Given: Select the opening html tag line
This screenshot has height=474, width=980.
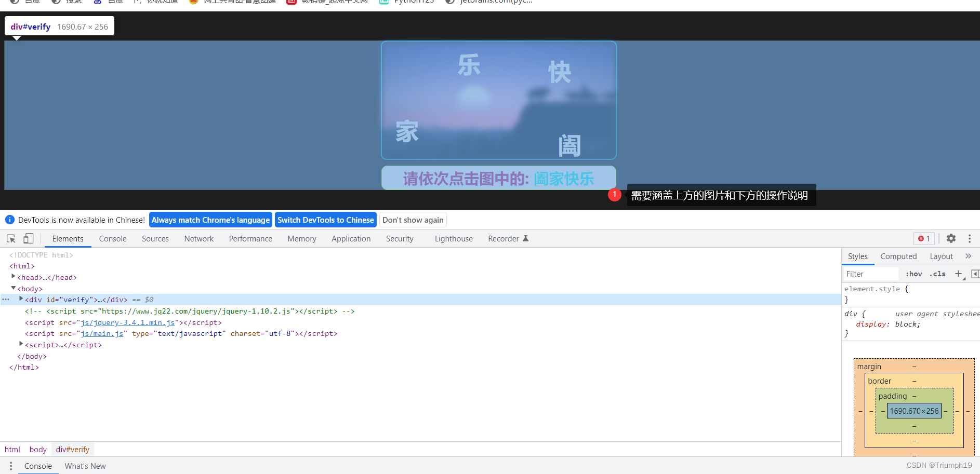Looking at the screenshot, I should tap(22, 266).
